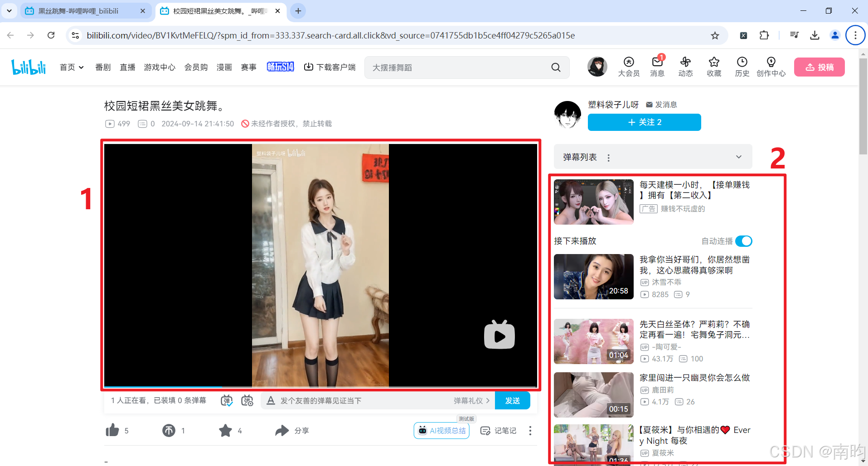Open the 消息 messages icon
Viewport: 868px width, 466px height.
[657, 67]
